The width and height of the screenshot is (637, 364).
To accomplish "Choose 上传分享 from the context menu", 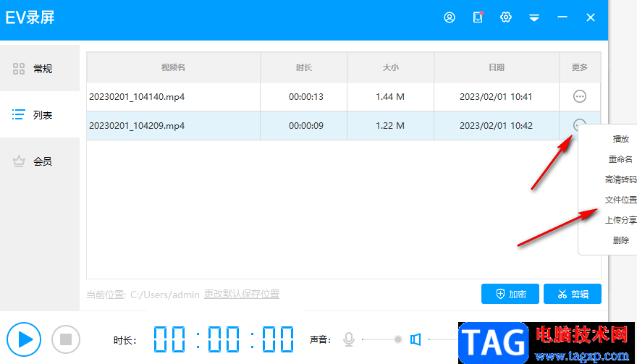I will click(x=621, y=220).
